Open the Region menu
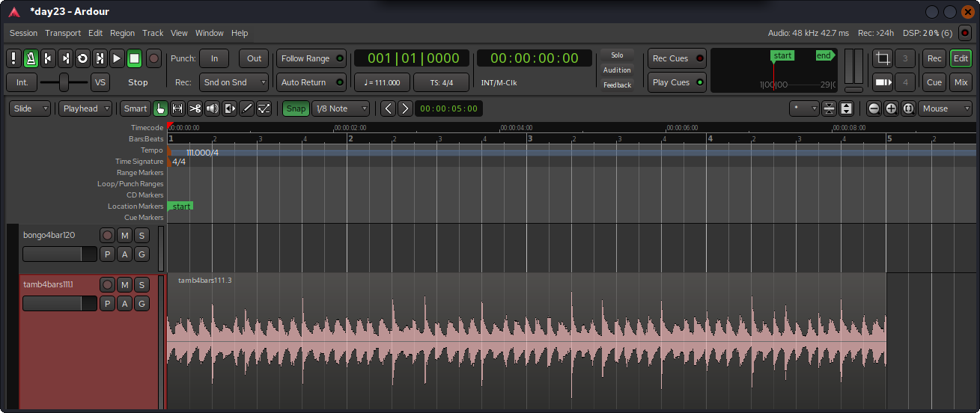980x413 pixels. 122,33
